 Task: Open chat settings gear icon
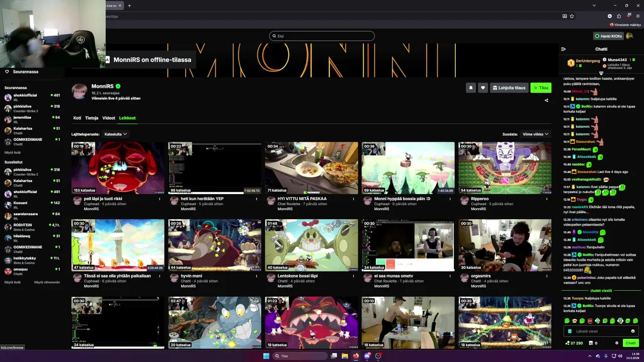click(617, 343)
